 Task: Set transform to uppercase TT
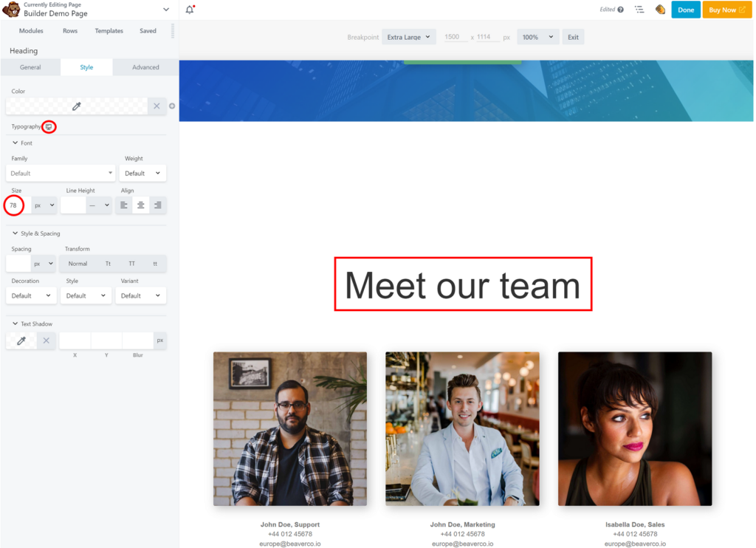[131, 264]
